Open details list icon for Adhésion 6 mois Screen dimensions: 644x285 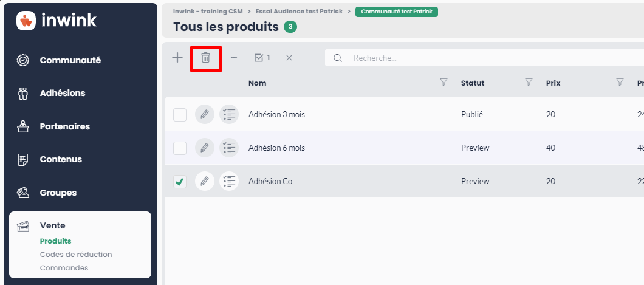(229, 148)
